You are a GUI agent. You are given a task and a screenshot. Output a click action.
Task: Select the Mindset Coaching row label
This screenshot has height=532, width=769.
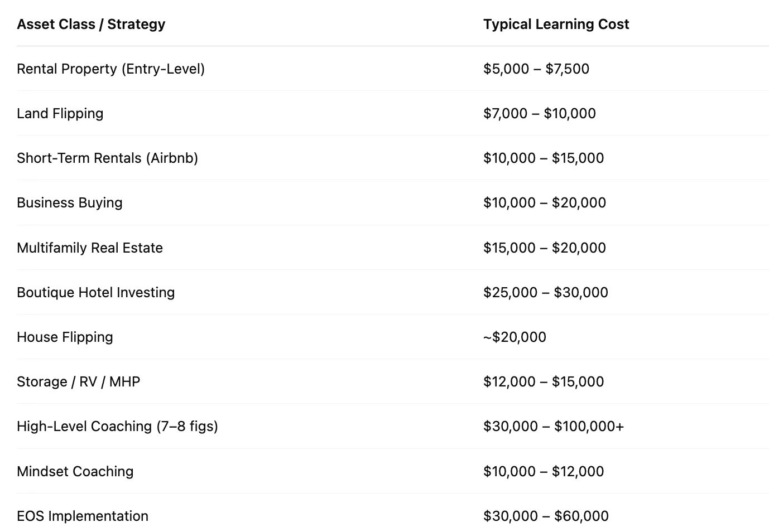point(75,471)
